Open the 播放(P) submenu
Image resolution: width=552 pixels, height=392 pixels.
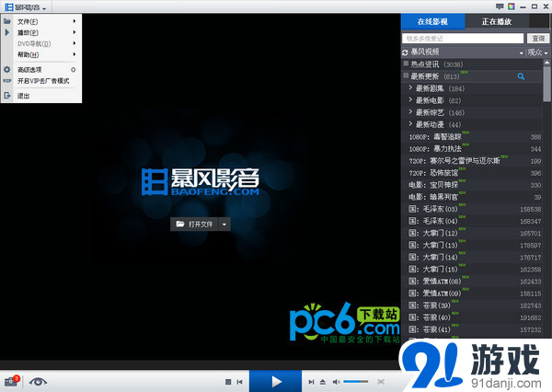tap(41, 32)
